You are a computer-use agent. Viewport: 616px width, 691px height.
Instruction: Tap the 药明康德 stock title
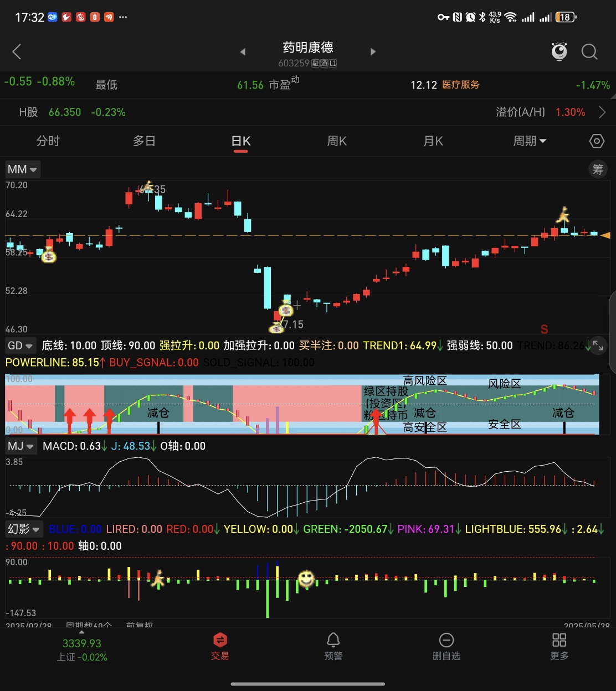pyautogui.click(x=308, y=48)
